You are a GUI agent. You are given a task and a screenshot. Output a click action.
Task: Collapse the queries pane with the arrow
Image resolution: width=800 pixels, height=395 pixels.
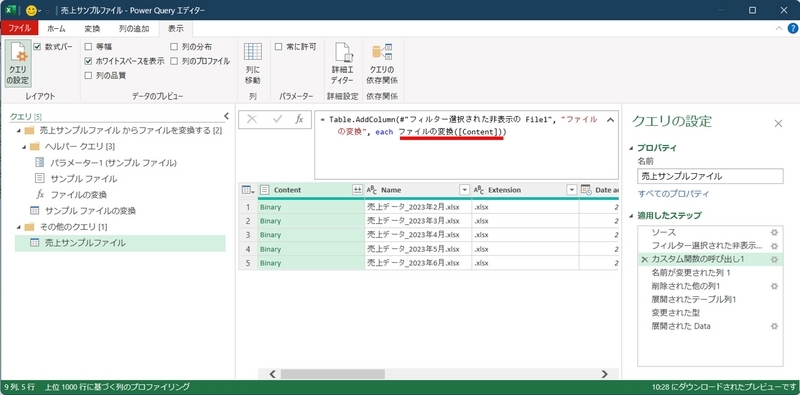(x=227, y=116)
